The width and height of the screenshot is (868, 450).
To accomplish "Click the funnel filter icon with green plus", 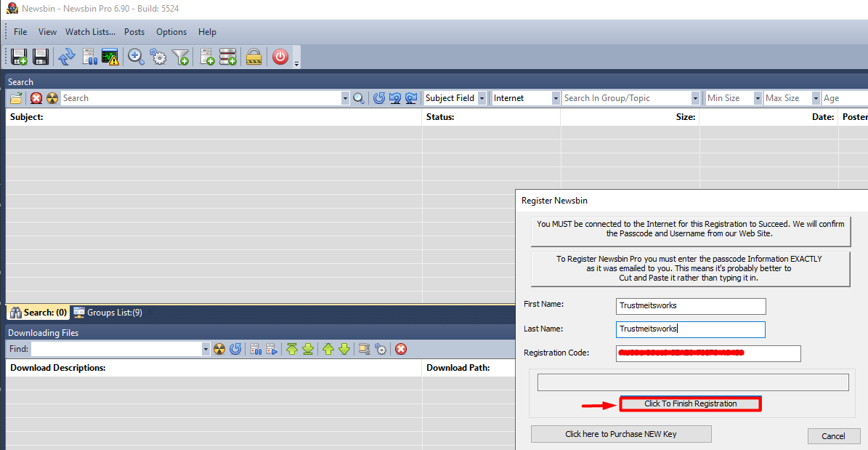I will 180,57.
